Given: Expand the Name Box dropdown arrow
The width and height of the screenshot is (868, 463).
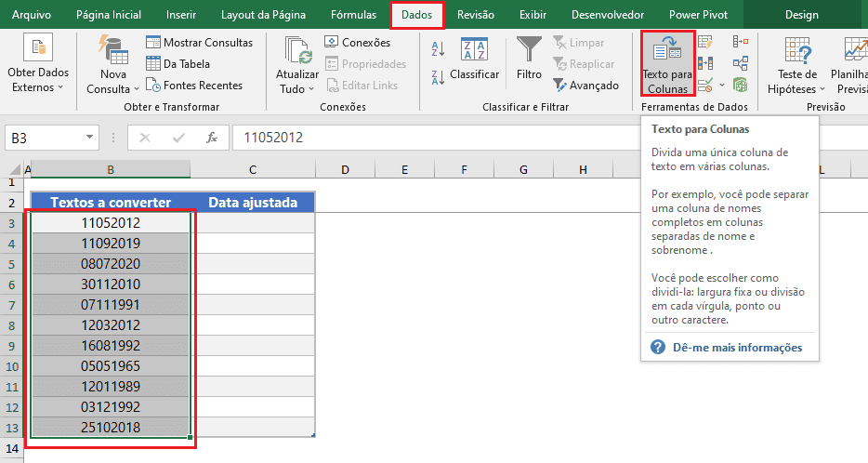Looking at the screenshot, I should pos(89,138).
